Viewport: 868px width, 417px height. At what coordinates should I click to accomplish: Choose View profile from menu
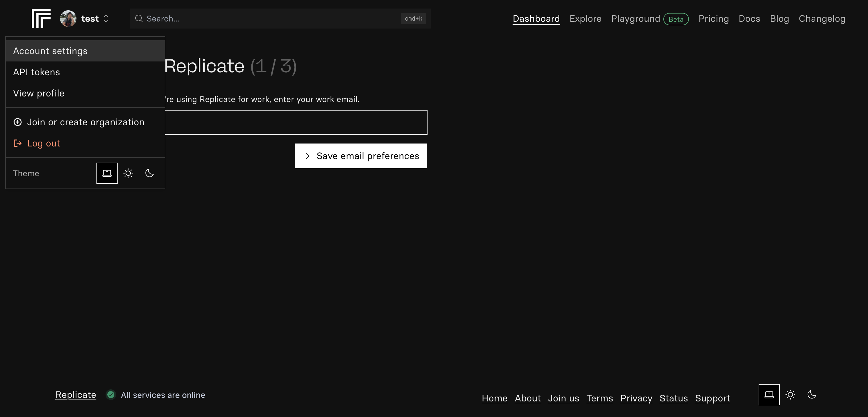click(x=39, y=94)
